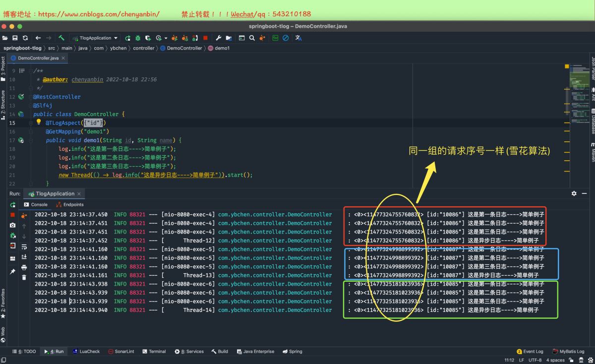Build project with the green hammer icon

[x=61, y=38]
